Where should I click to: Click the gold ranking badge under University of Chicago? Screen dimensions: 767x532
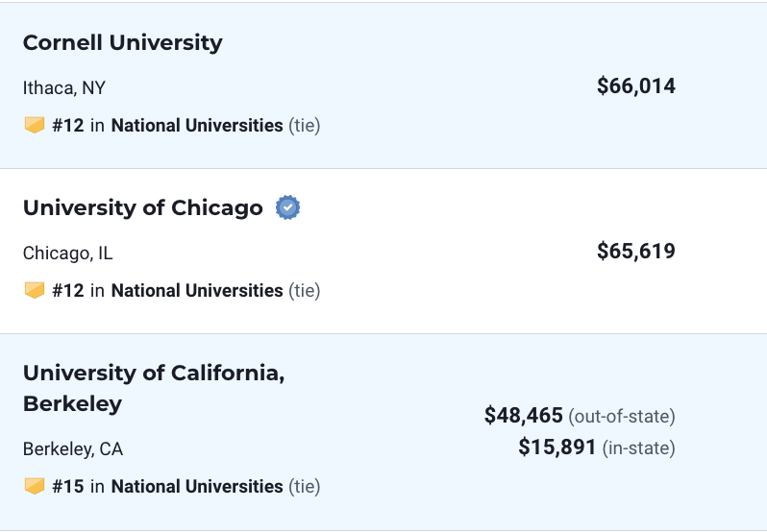35,290
